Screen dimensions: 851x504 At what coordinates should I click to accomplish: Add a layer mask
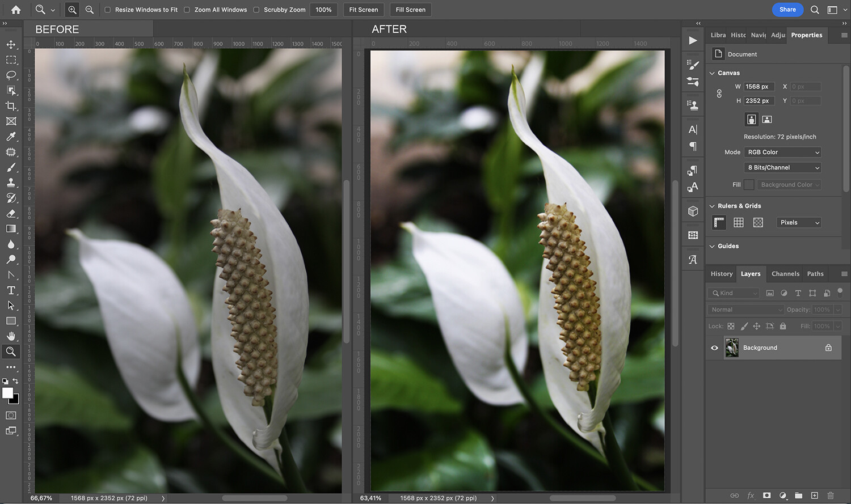(x=766, y=495)
